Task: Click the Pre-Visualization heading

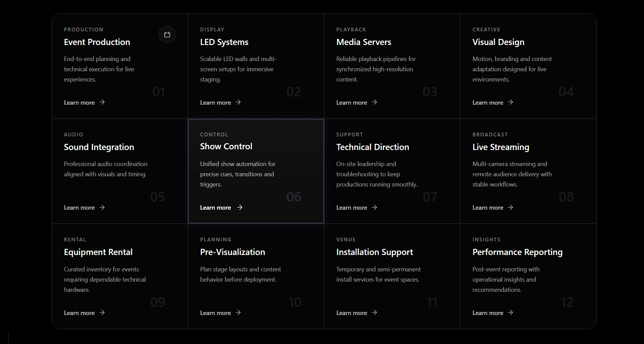Action: [233, 252]
